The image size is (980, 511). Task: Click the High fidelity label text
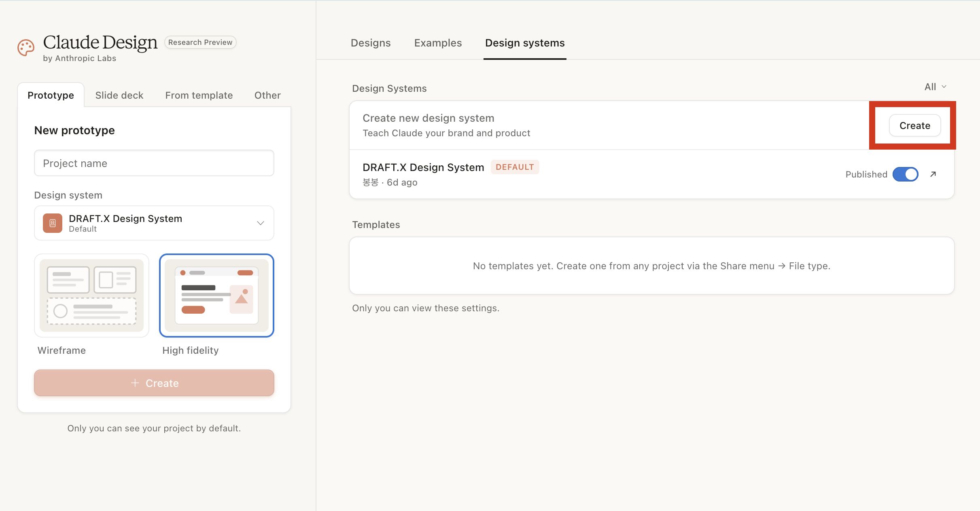click(x=191, y=350)
